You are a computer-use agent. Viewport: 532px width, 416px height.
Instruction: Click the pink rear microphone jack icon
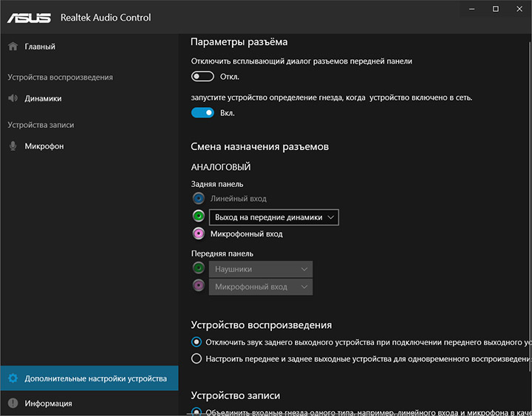tap(198, 233)
